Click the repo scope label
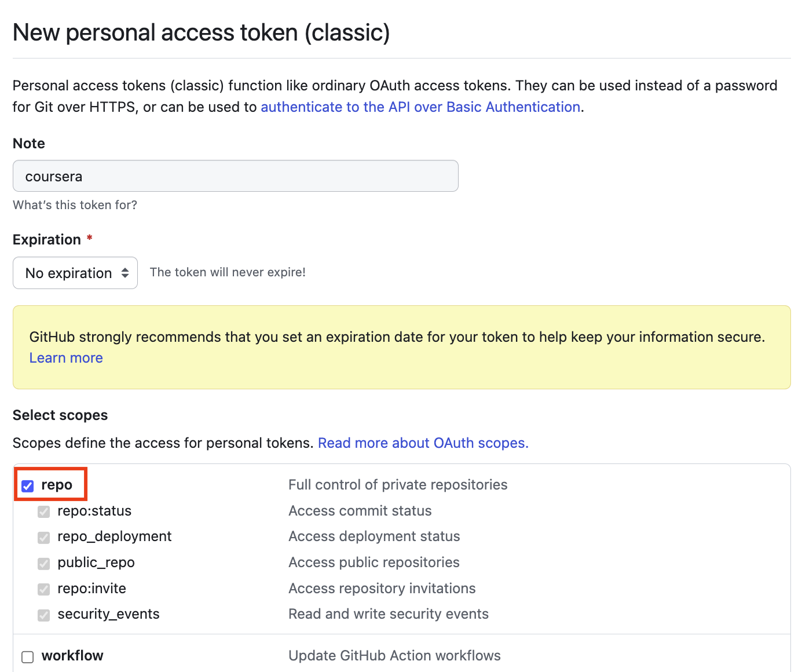 pos(57,485)
